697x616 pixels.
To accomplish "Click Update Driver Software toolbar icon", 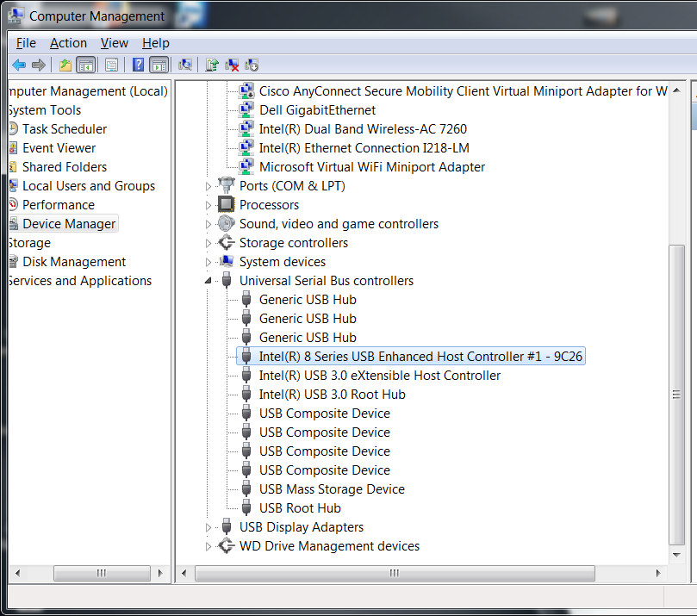I will pos(212,65).
